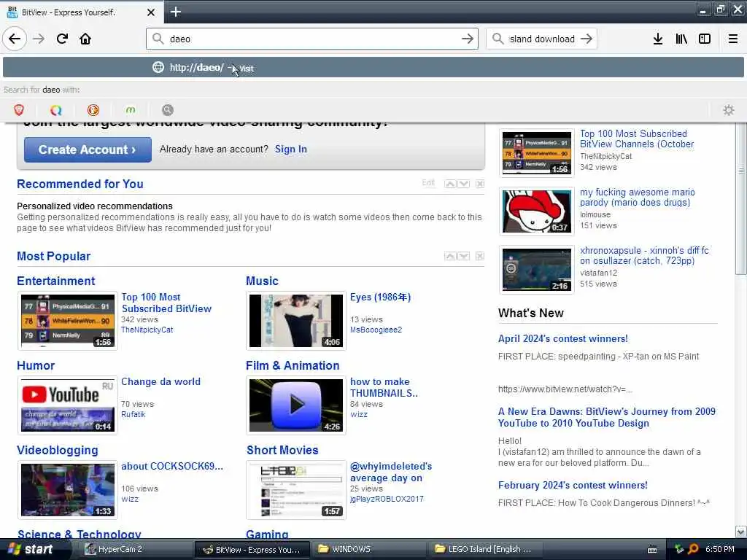Move Most Popular module down
The width and height of the screenshot is (747, 560).
464,256
